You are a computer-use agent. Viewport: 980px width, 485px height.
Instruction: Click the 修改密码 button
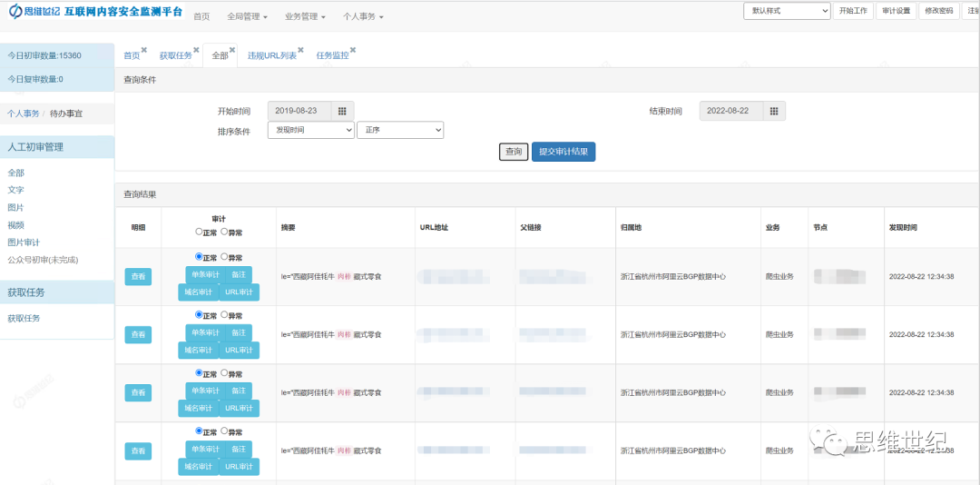tap(939, 11)
